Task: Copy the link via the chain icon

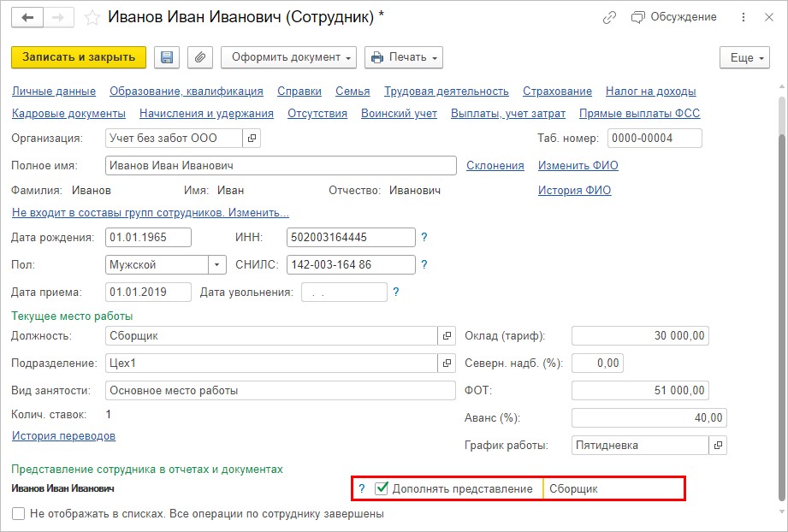Action: click(609, 18)
